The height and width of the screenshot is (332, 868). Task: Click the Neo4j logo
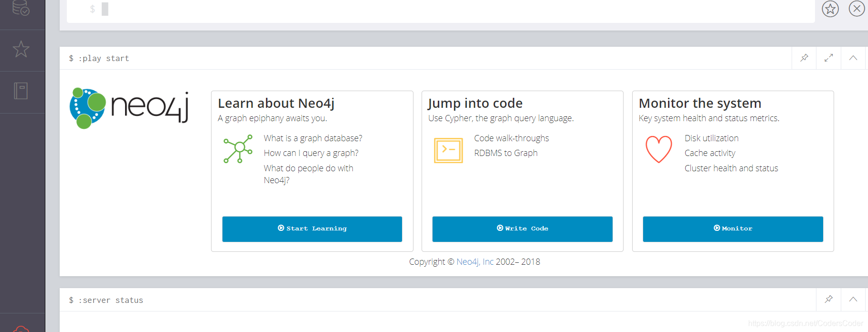[x=129, y=108]
